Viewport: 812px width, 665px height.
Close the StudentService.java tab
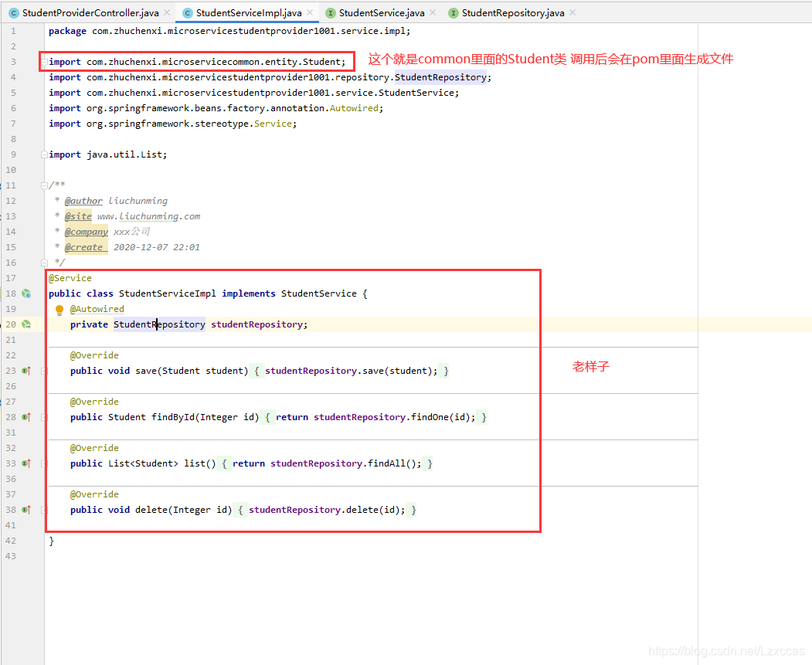pos(433,12)
